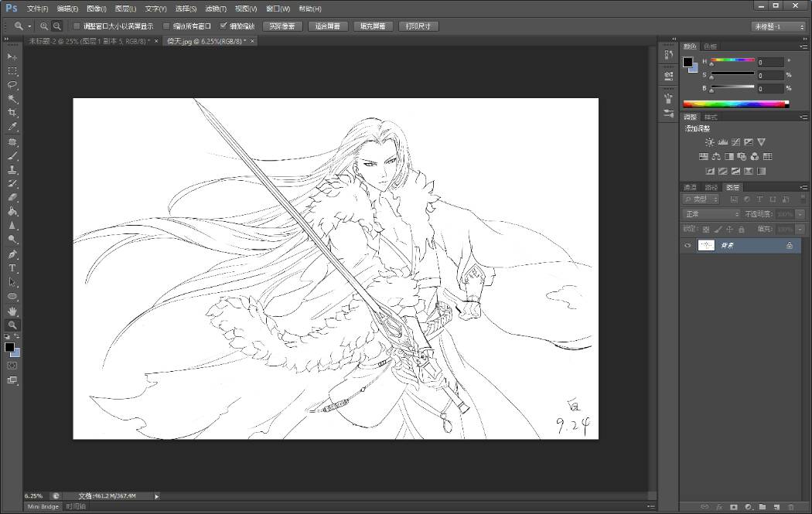The image size is (812, 514).
Task: Click the new layer icon at the panel bottom
Action: (776, 507)
